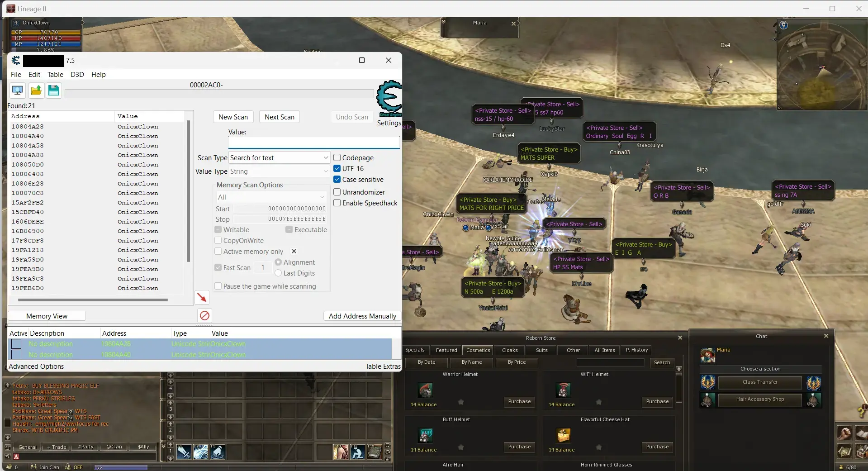Click the Next Scan button
Screen dimensions: 868x471
(279, 117)
